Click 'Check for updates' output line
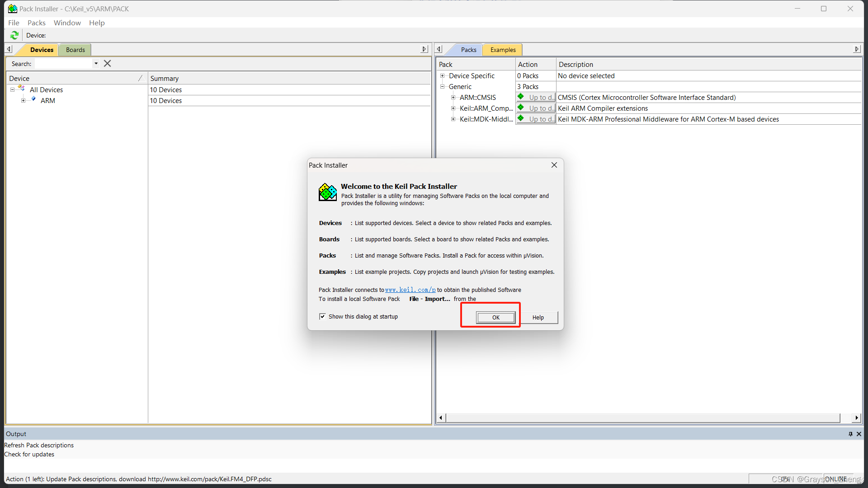868x488 pixels. tap(29, 454)
